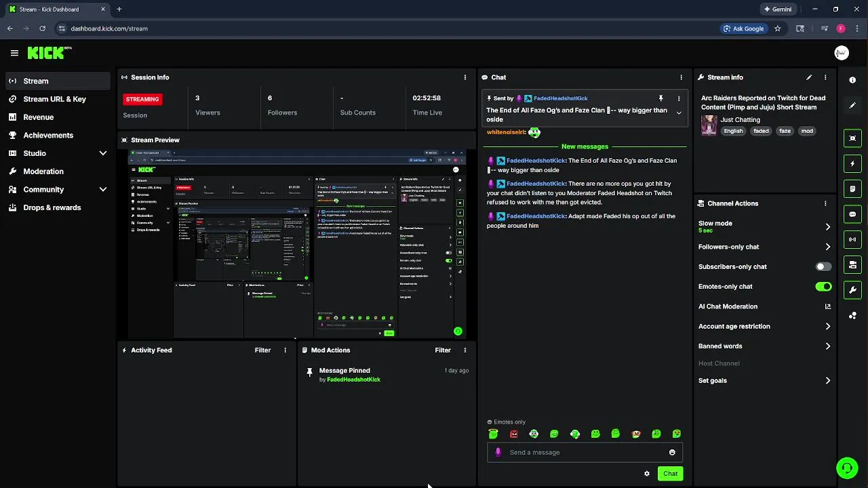
Task: Open Chat panel three-dot menu
Action: [x=682, y=77]
